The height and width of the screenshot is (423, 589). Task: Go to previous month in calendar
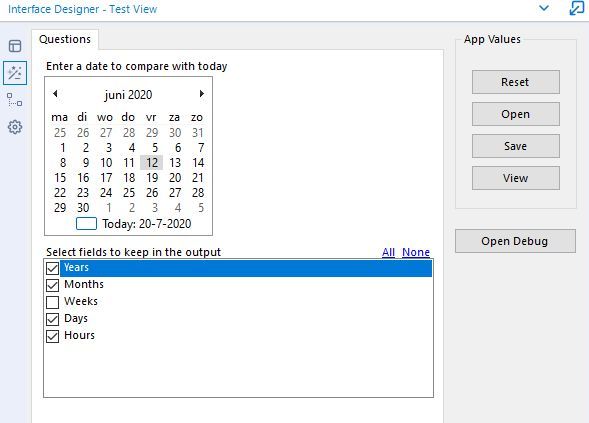tap(55, 94)
